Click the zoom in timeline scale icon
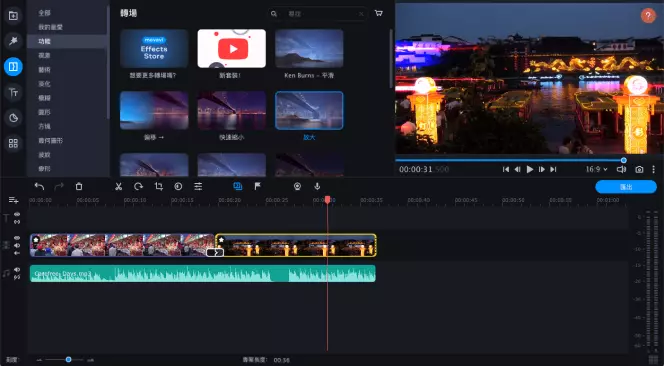Viewport: 664px width, 366px height. [91, 360]
